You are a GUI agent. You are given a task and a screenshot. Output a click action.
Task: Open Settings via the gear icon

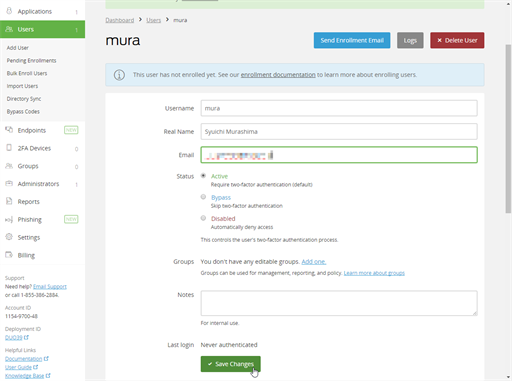(9, 237)
